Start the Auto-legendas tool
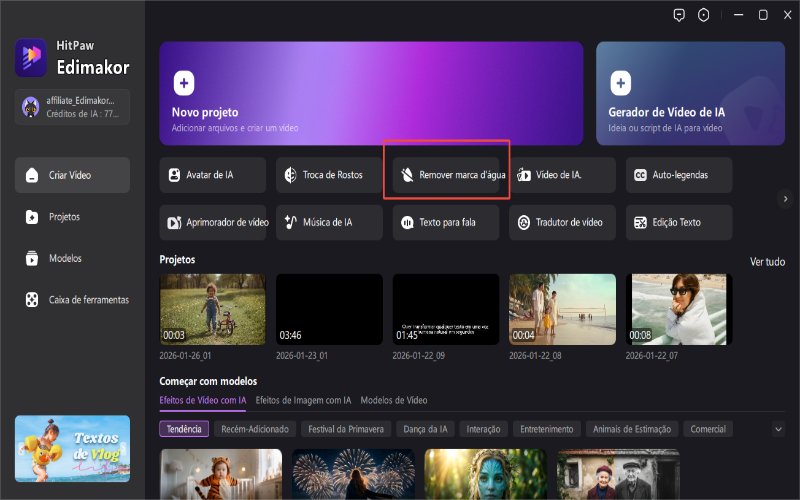Image resolution: width=800 pixels, height=500 pixels. pos(679,175)
